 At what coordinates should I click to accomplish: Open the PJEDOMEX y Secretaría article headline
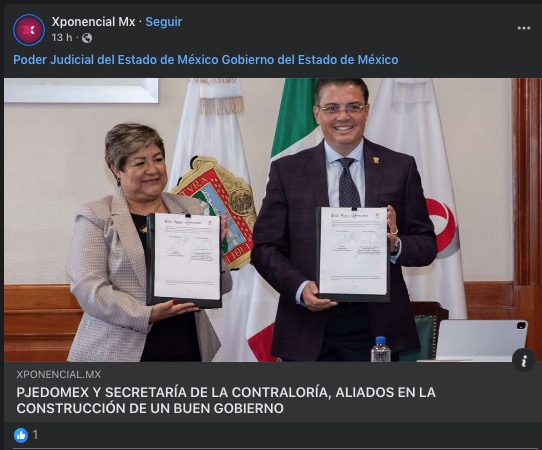tap(226, 400)
